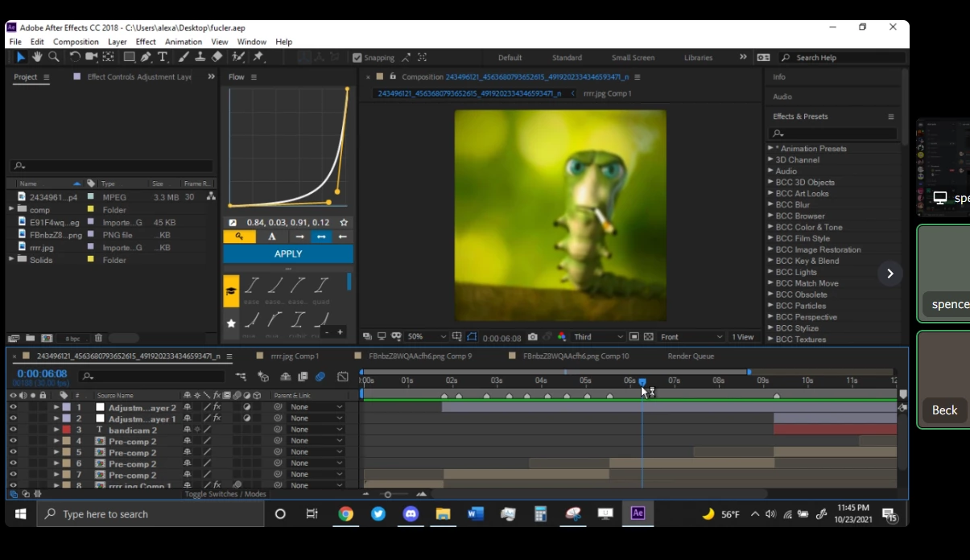Expand Animation Presets category
Viewport: 970px width, 560px height.
pos(770,148)
